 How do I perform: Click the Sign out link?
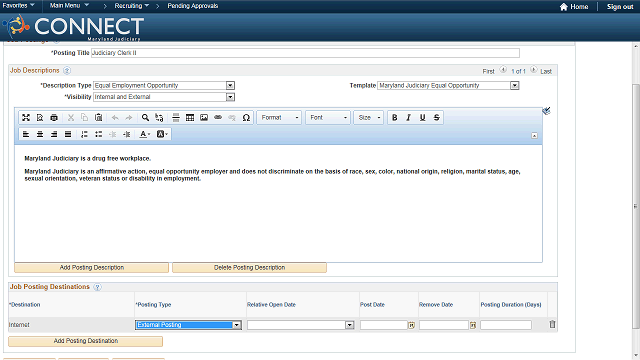(620, 7)
